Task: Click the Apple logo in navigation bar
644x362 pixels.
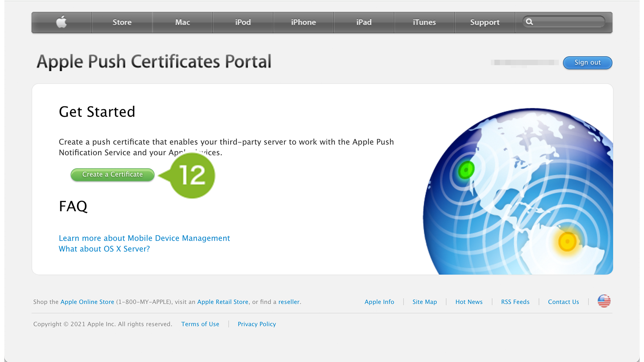Action: (62, 22)
